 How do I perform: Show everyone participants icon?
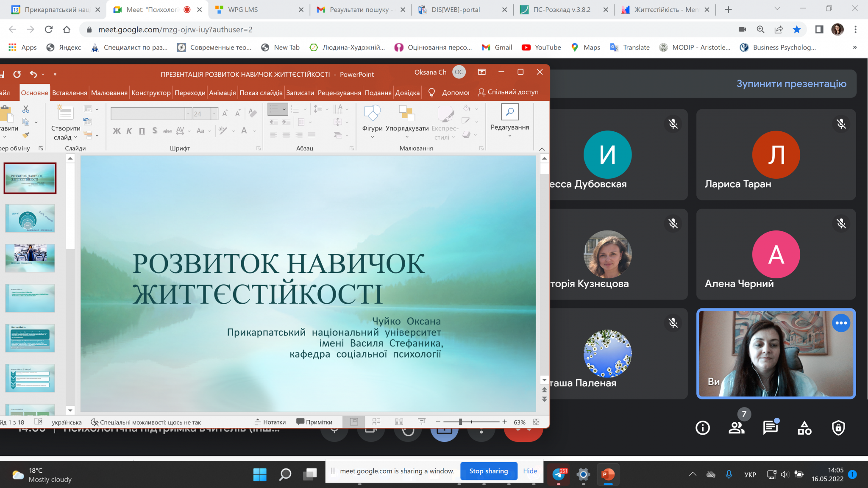(x=737, y=428)
